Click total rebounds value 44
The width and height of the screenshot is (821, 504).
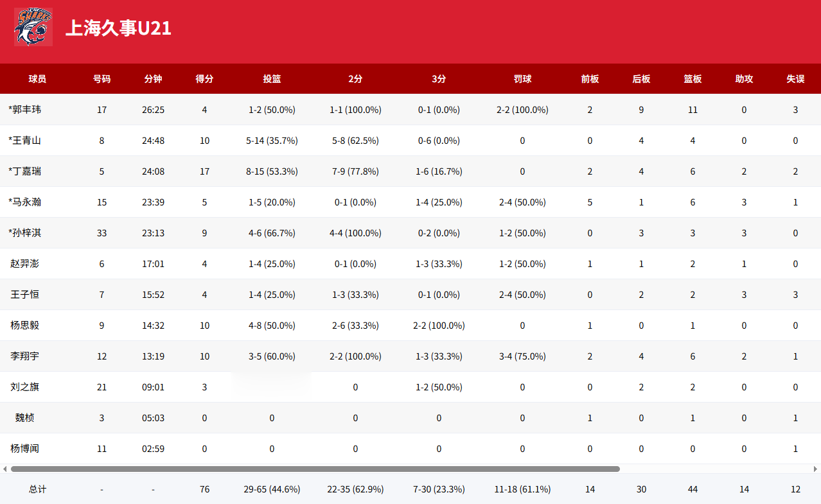point(693,489)
